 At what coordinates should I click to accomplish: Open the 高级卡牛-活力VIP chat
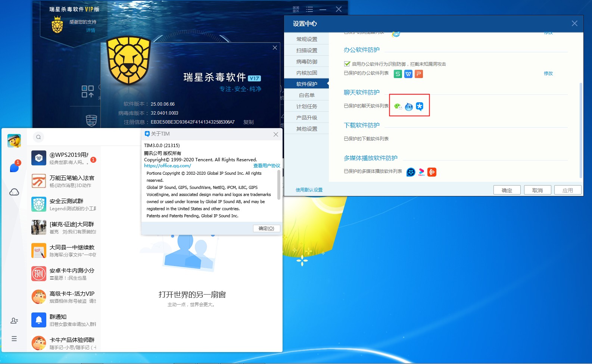(64, 297)
